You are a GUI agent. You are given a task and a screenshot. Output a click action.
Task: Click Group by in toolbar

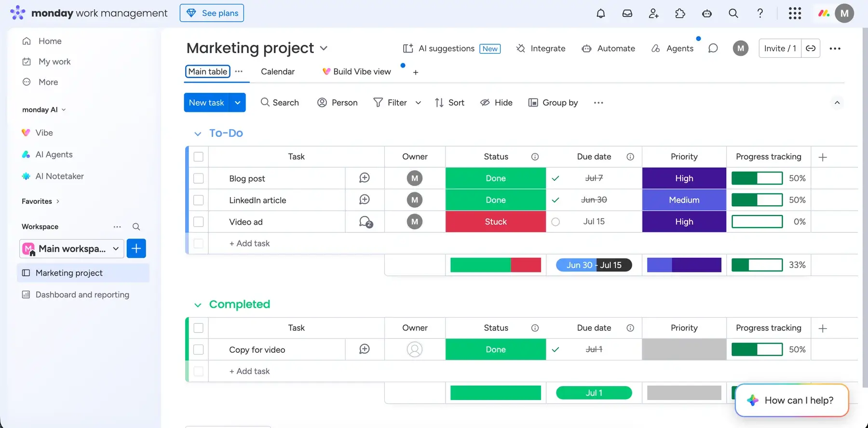click(x=553, y=103)
